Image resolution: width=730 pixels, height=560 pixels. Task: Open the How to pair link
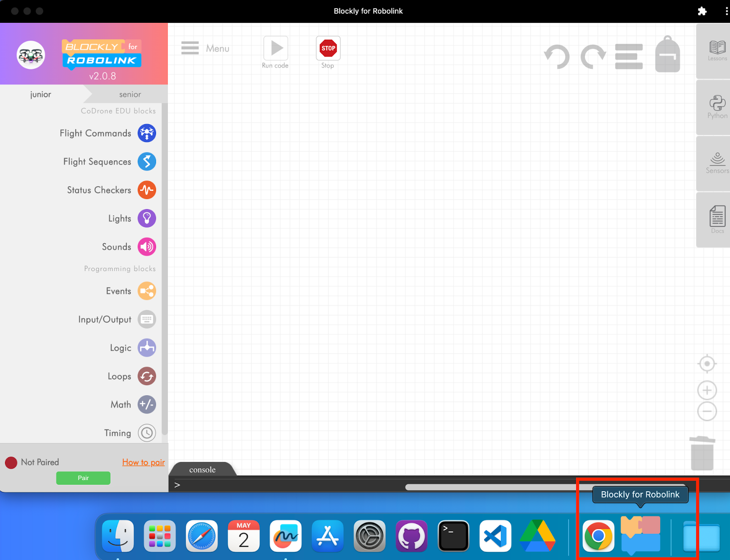[143, 462]
